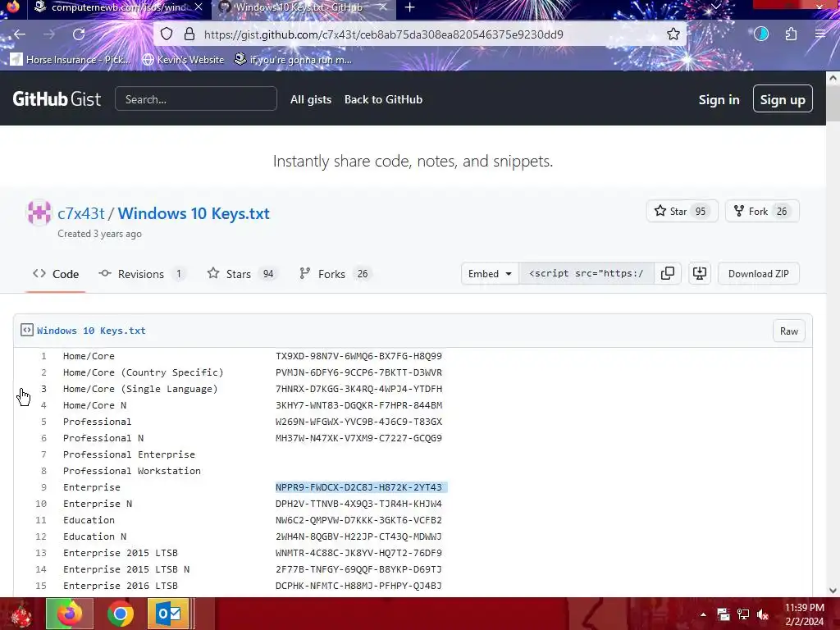Click Back to GitHub link
This screenshot has height=630, width=840.
(x=383, y=99)
